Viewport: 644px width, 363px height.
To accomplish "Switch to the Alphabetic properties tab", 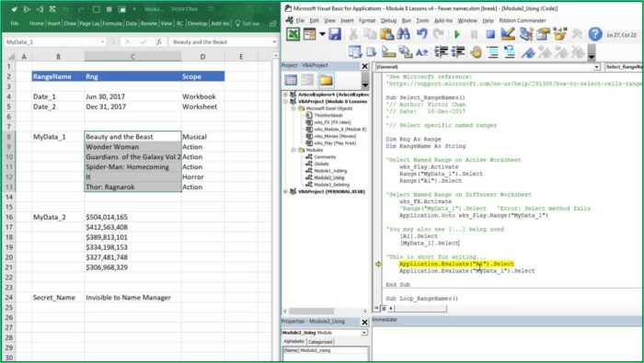I will [294, 342].
